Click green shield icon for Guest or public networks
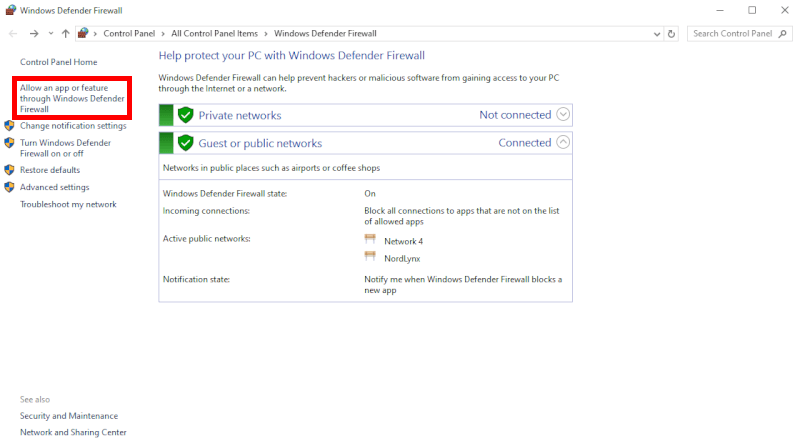The image size is (800, 446). (186, 143)
